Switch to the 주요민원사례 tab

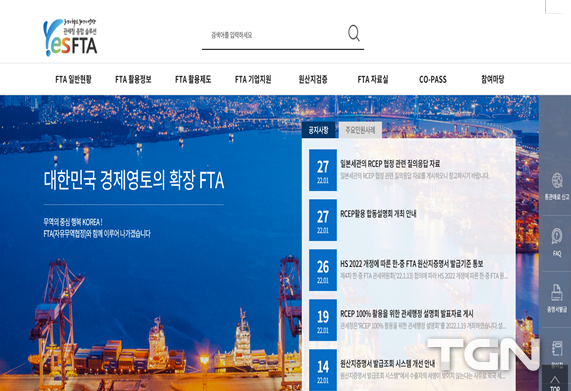(360, 130)
